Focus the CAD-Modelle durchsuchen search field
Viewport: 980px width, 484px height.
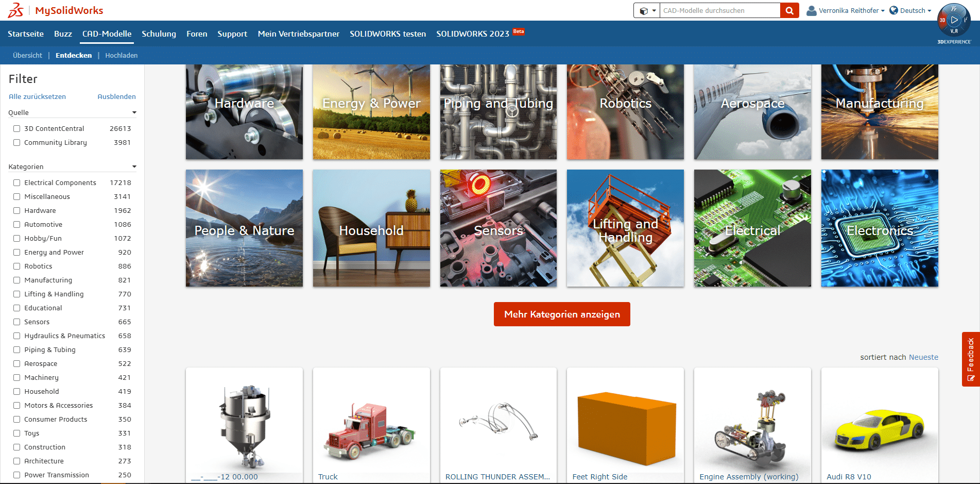pos(719,10)
